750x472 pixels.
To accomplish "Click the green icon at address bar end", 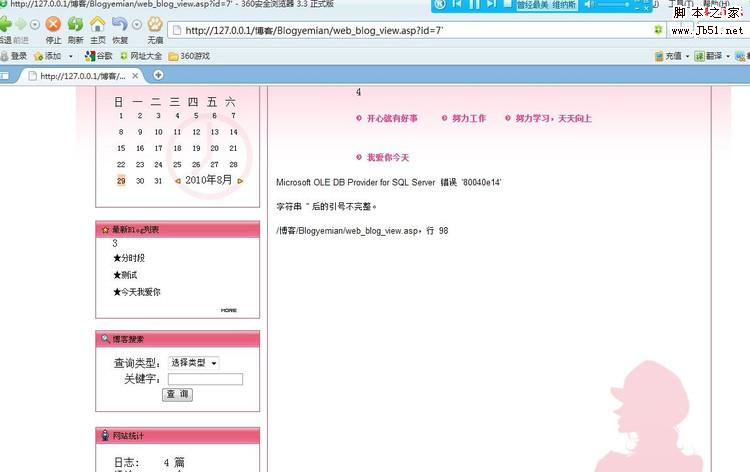I will point(658,30).
